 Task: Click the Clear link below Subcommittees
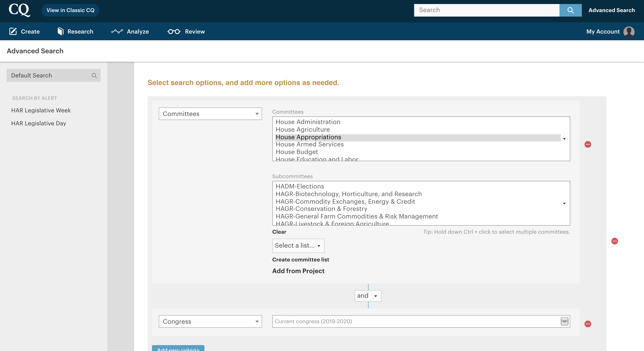point(279,232)
